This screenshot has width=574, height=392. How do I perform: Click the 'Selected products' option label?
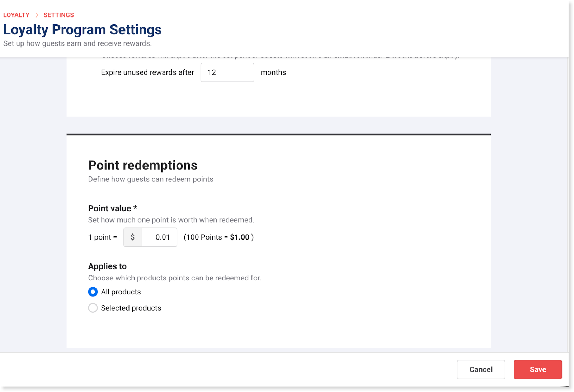point(131,308)
